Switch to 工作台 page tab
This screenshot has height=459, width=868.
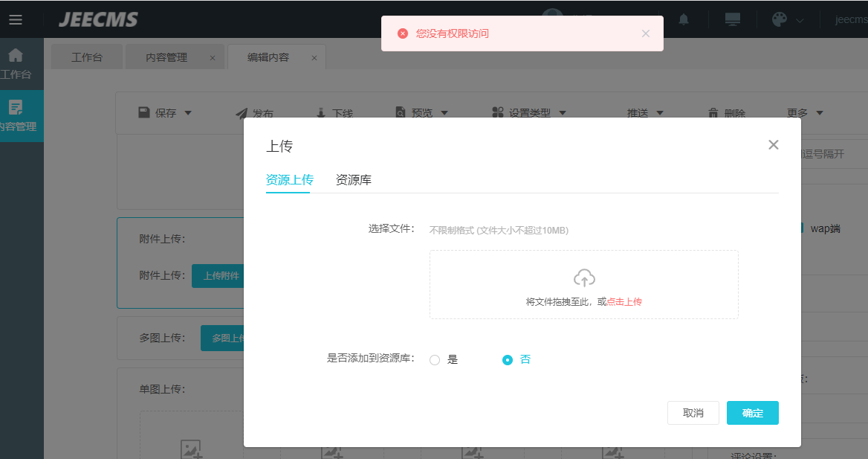click(87, 57)
